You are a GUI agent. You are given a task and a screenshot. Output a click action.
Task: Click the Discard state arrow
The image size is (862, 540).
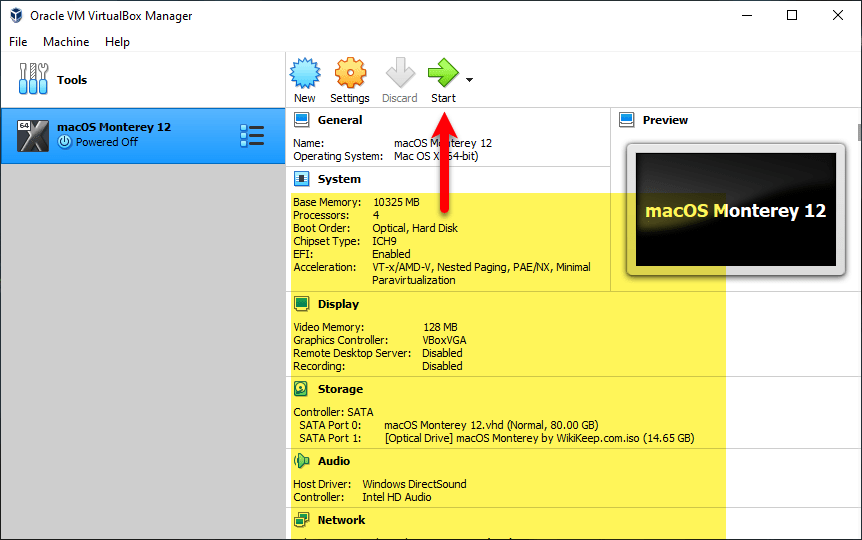pos(400,73)
